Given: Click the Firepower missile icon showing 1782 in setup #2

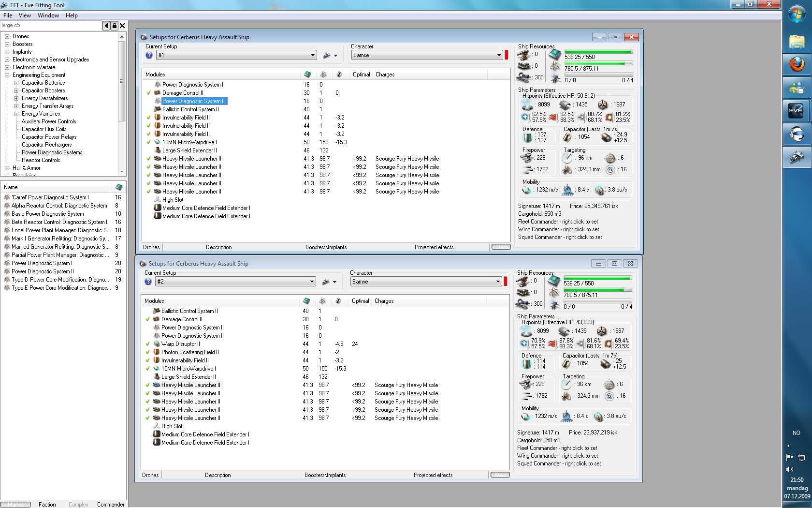Looking at the screenshot, I should coord(526,396).
